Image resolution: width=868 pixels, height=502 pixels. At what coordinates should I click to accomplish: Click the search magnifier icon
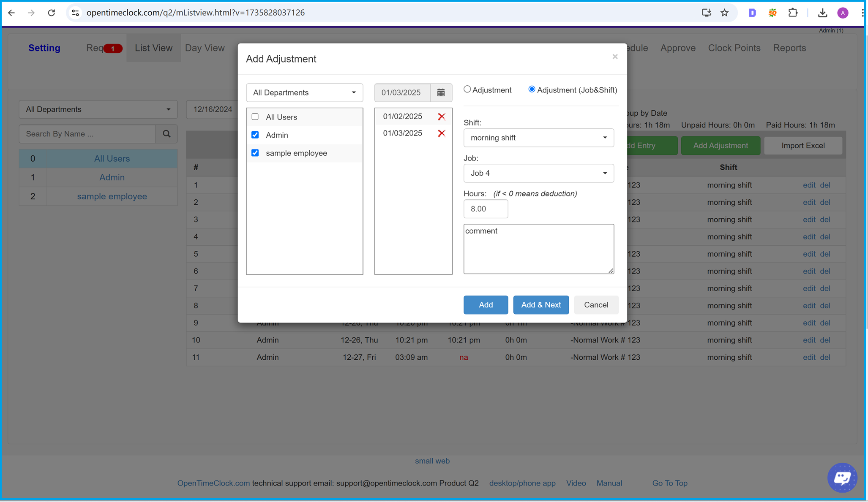[167, 134]
